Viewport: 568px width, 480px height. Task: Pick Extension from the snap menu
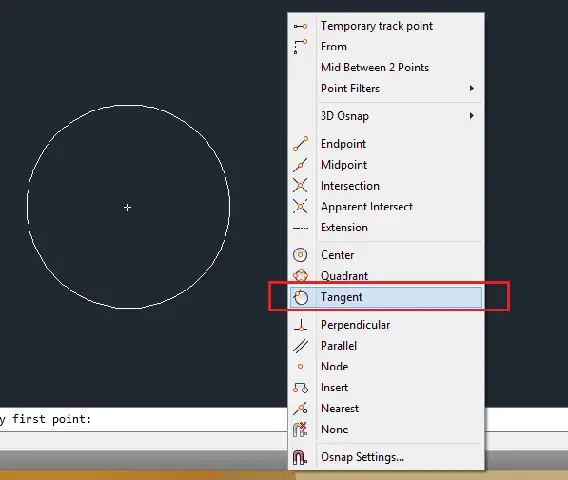coord(386,228)
